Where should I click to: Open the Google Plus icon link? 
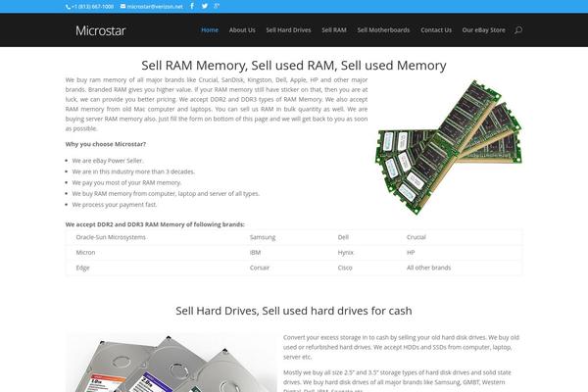coord(217,6)
